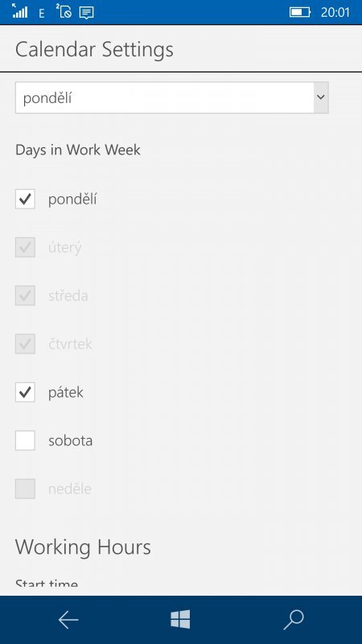The height and width of the screenshot is (644, 362).
Task: Tap the battery status icon
Action: 300,12
